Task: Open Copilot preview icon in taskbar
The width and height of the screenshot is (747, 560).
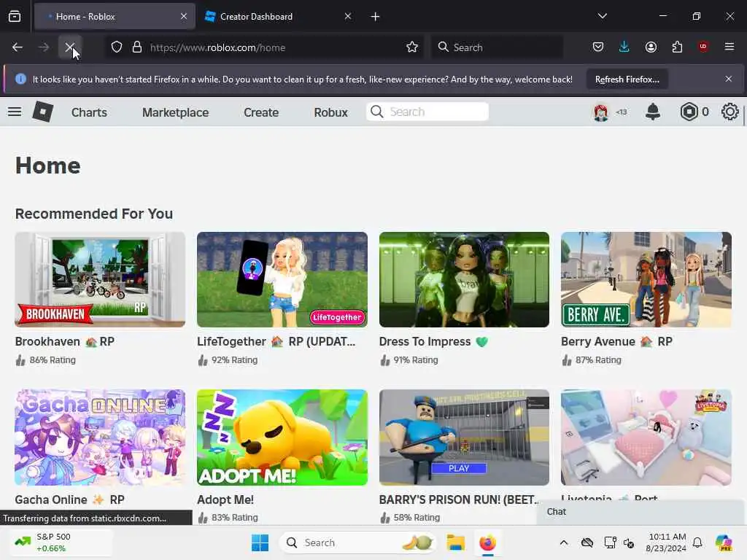Action: click(x=724, y=542)
